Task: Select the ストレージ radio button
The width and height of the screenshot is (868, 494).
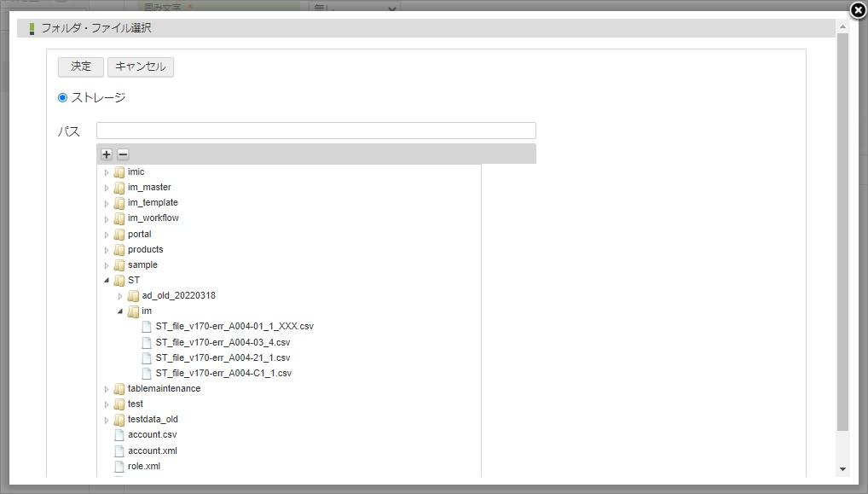Action: coord(62,98)
